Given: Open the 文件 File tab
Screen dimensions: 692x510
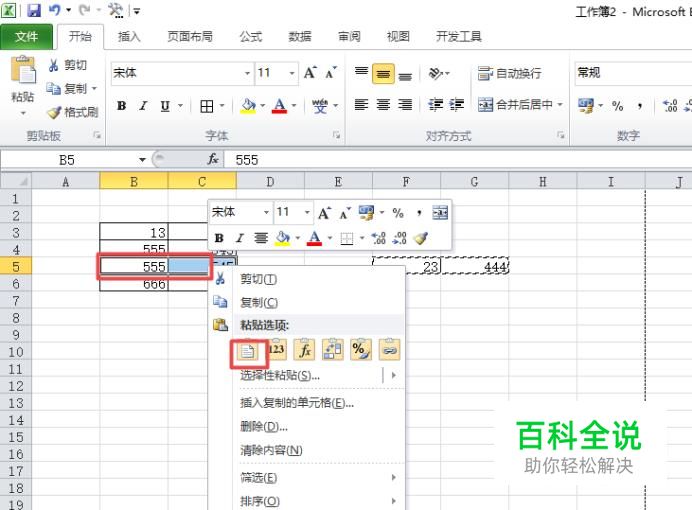Looking at the screenshot, I should (26, 37).
